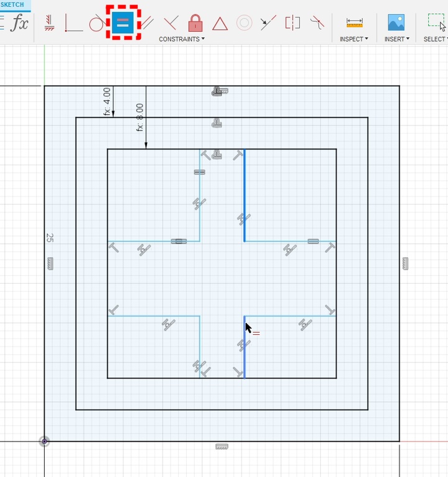
Task: Click the Measure ruler icon
Action: pyautogui.click(x=354, y=23)
